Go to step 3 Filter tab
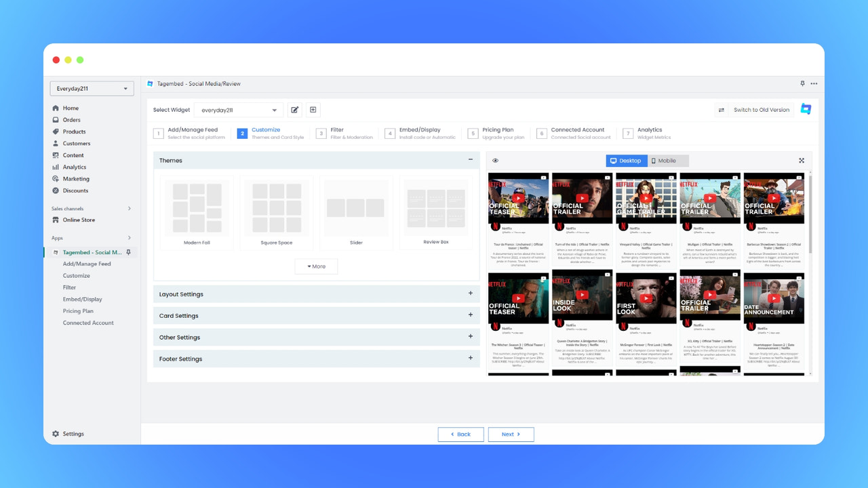 [345, 133]
